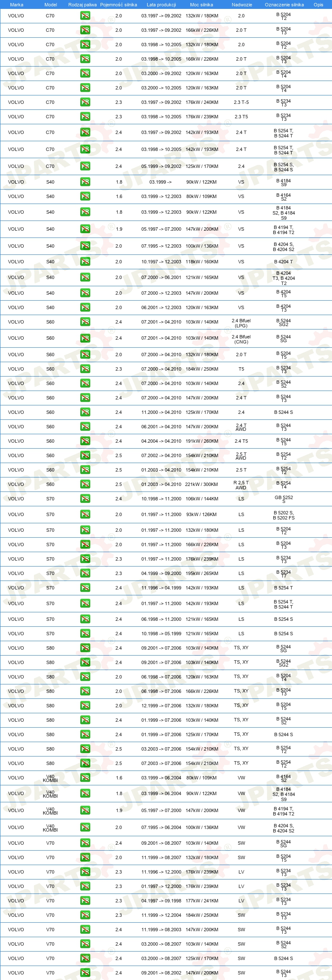Click the Lata produkcji column header
The width and height of the screenshot is (332, 980).
[x=161, y=5]
